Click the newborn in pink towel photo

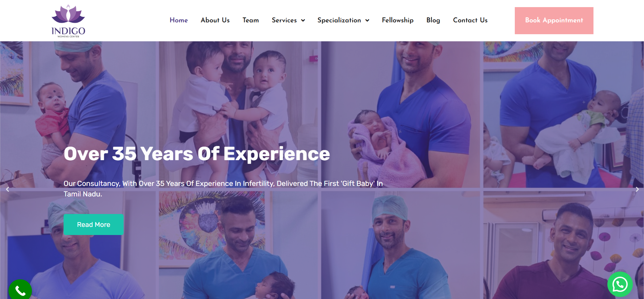tap(401, 114)
